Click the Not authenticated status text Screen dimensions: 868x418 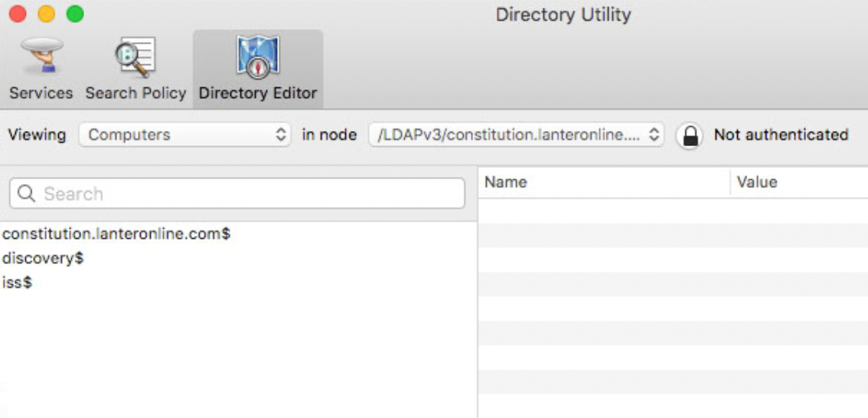pyautogui.click(x=781, y=135)
